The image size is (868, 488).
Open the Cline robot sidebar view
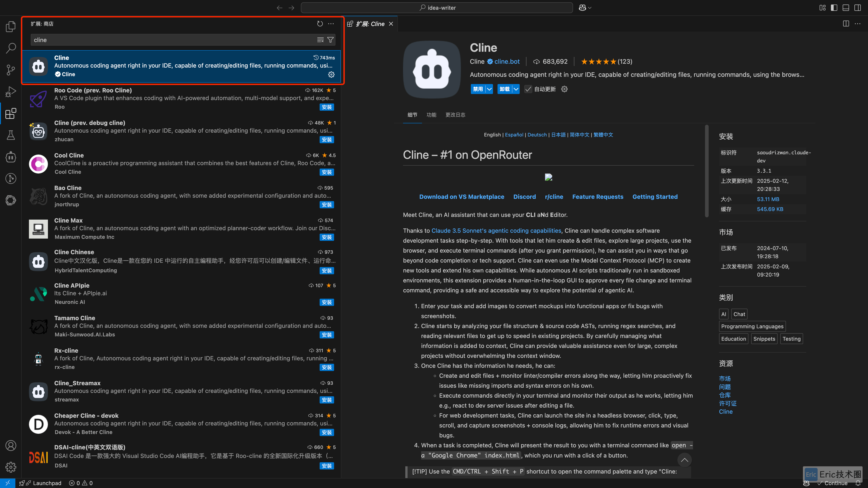click(11, 157)
